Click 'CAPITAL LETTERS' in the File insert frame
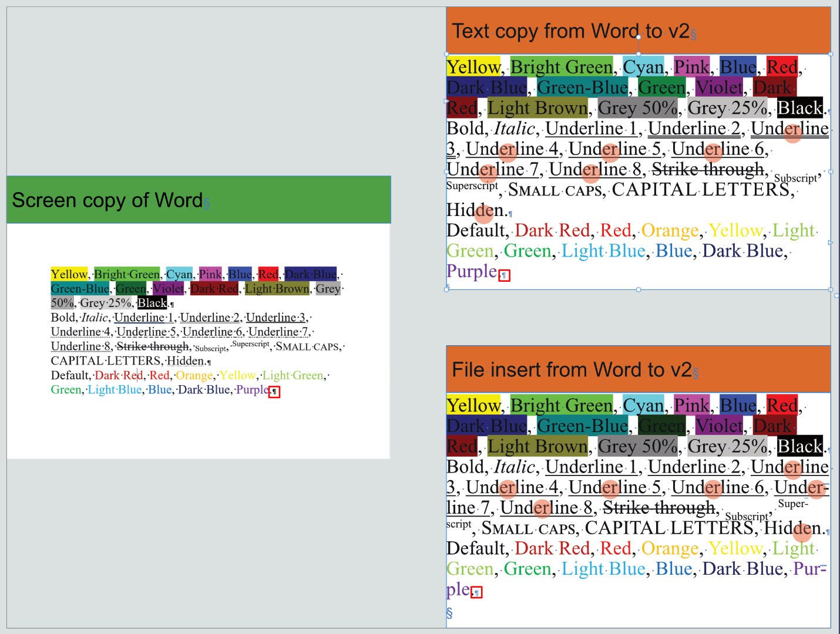Viewport: 840px width, 634px height. 669,528
